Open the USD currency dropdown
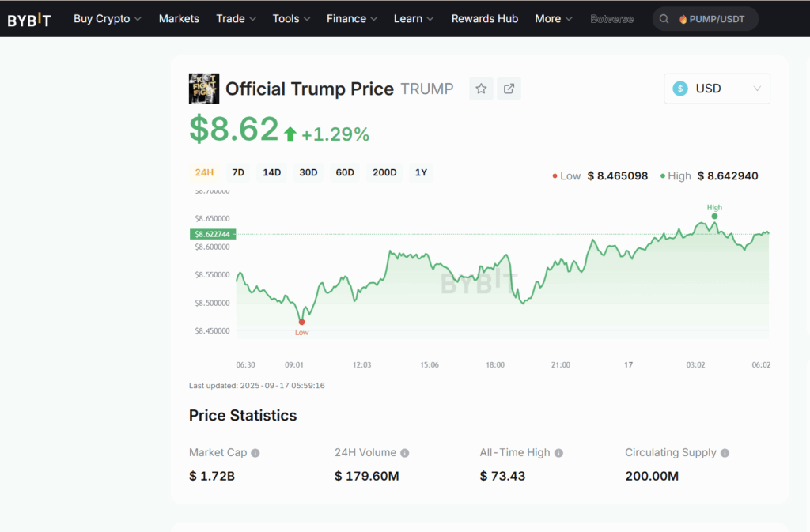Viewport: 810px width, 532px height. coord(717,89)
